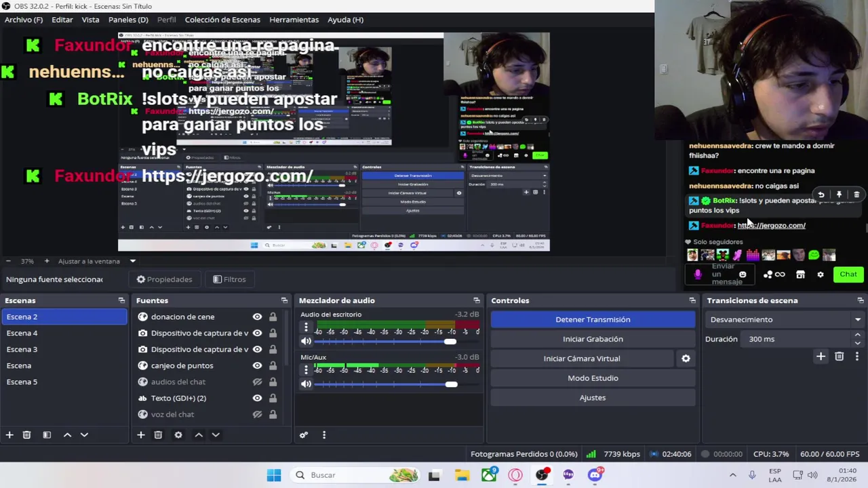This screenshot has height=488, width=868.
Task: Pin the BotRix chat message
Action: point(839,195)
